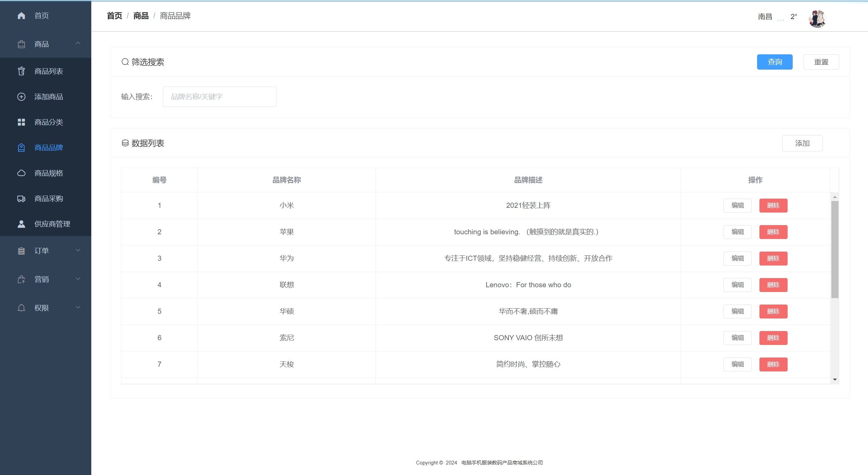868x475 pixels.
Task: Open the user avatar in header
Action: click(817, 19)
